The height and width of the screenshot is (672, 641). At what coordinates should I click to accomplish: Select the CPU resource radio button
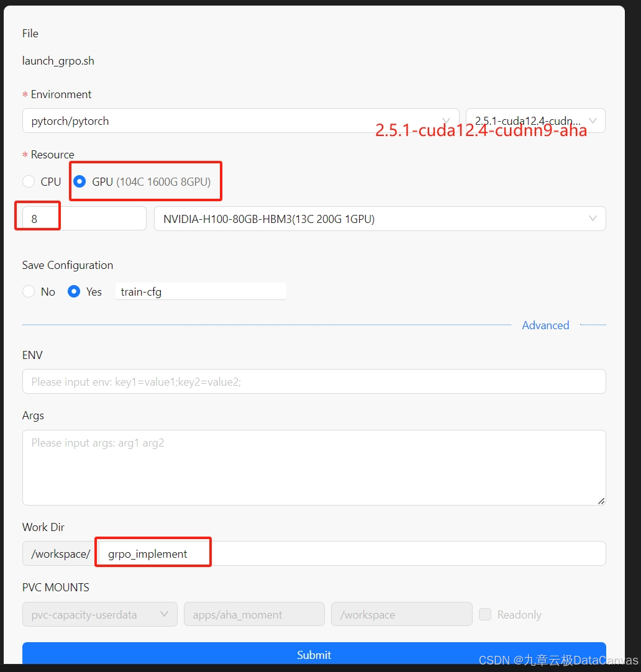pyautogui.click(x=29, y=181)
